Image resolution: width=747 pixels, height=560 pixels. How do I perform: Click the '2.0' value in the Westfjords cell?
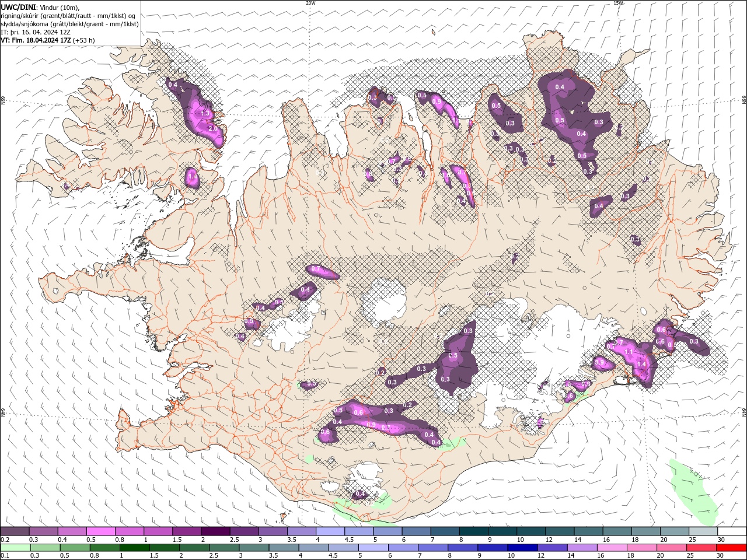(212, 128)
